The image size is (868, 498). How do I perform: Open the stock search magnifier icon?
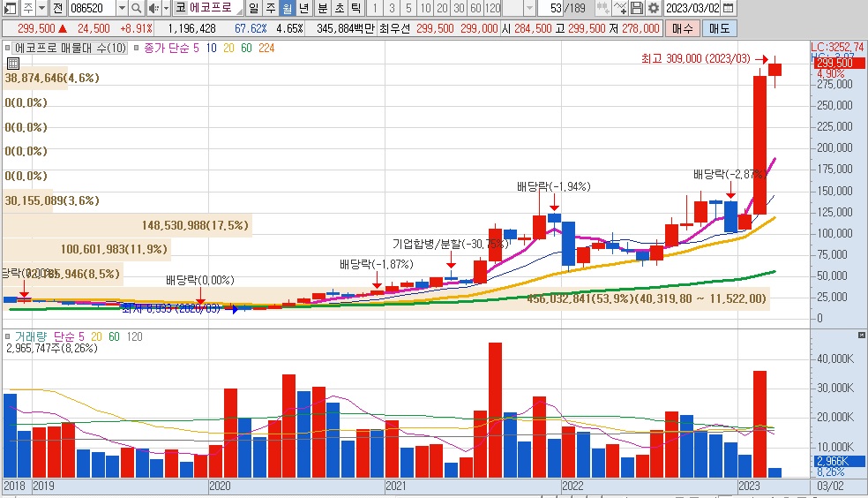[x=136, y=8]
